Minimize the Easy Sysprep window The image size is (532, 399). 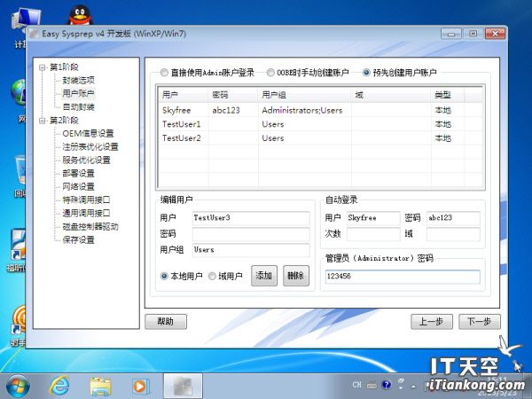click(451, 34)
